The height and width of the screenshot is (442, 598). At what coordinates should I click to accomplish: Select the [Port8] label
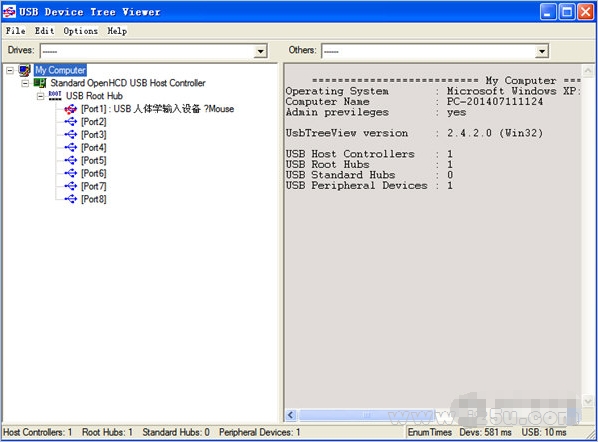(x=94, y=199)
